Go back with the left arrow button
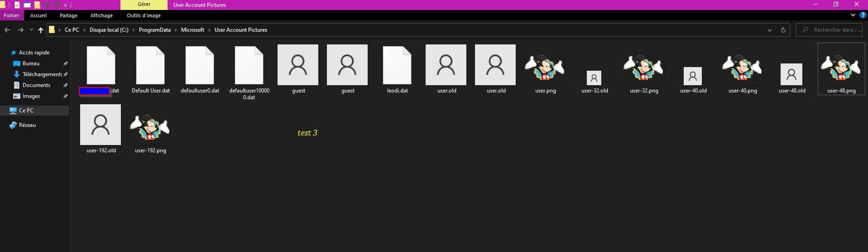Viewport: 868px width, 252px height. [x=7, y=30]
